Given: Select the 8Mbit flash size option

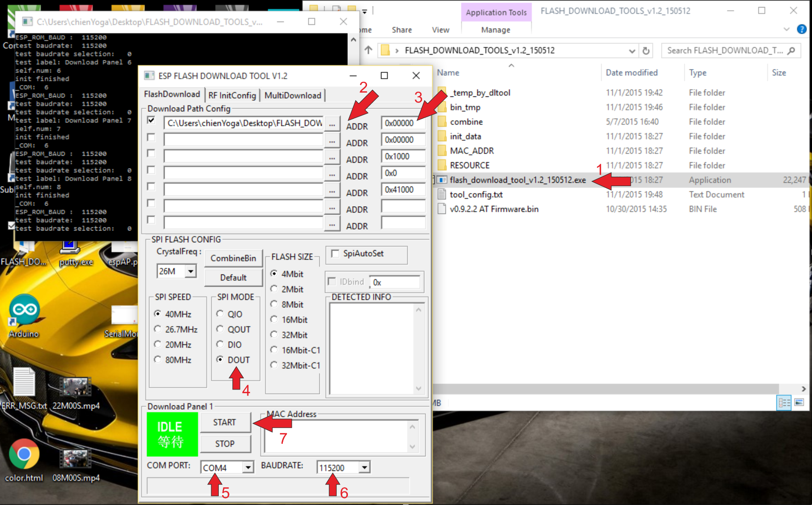Looking at the screenshot, I should pyautogui.click(x=274, y=304).
